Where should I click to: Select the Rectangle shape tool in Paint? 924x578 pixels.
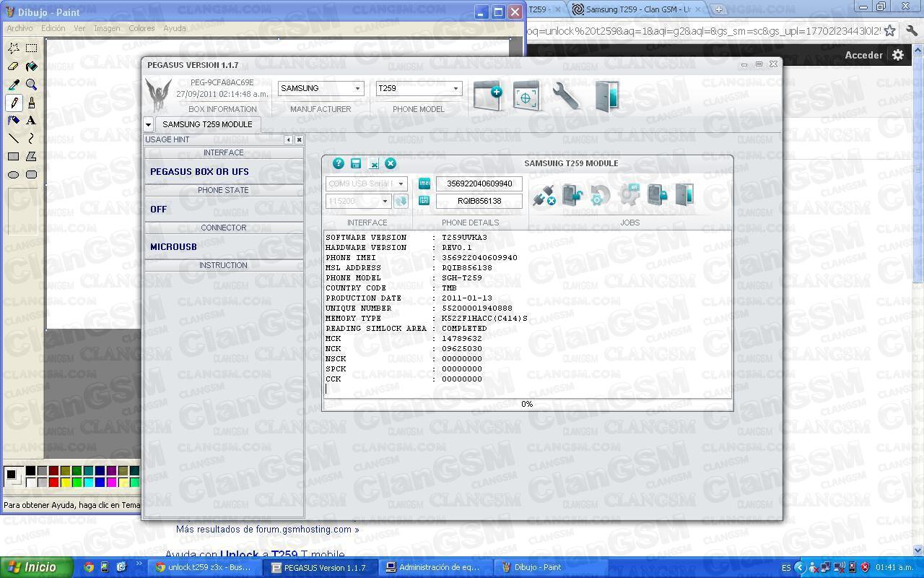(14, 156)
